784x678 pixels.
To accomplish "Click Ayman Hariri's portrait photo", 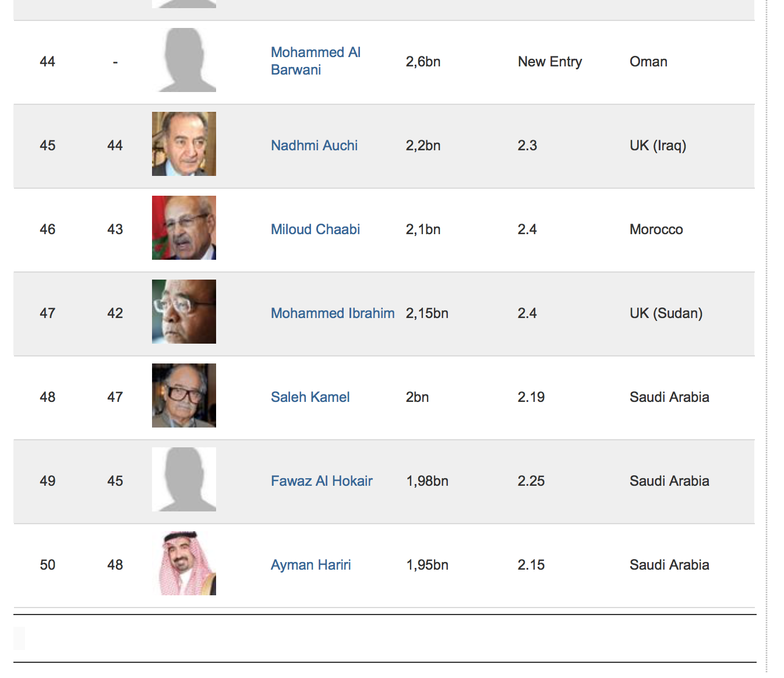I will pos(184,563).
